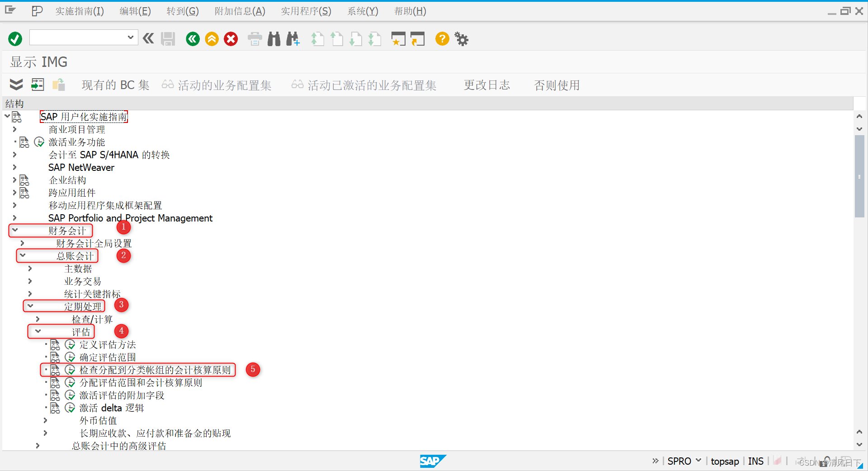Execute the 检查分配到分类帐组的会计核算原则 activity icon
The width and height of the screenshot is (868, 471).
pyautogui.click(x=70, y=370)
